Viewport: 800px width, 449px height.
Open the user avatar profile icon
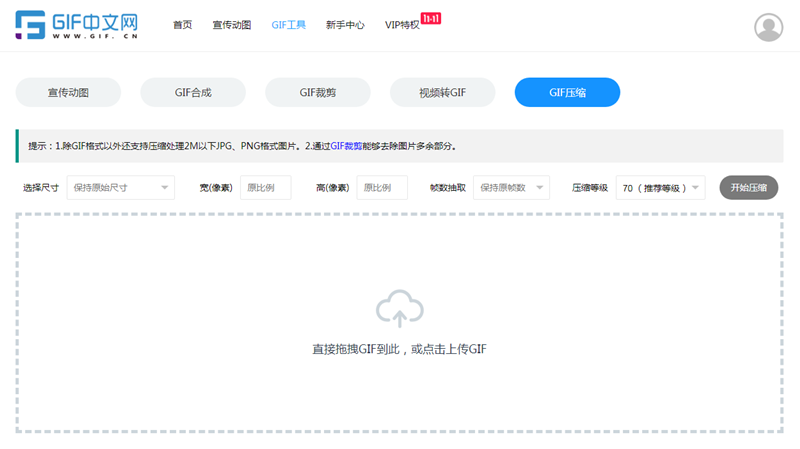coord(768,27)
